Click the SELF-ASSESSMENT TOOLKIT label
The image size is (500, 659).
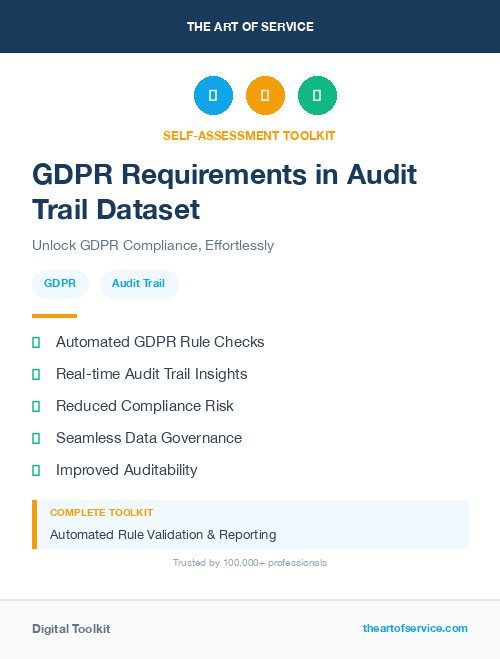[249, 136]
